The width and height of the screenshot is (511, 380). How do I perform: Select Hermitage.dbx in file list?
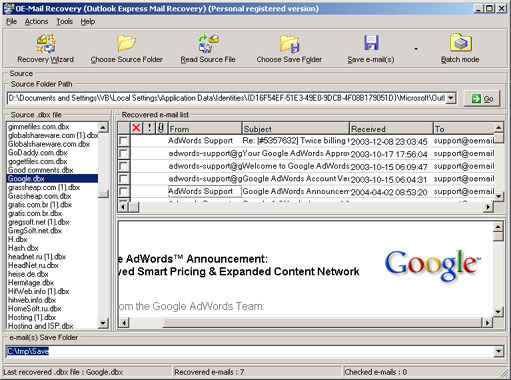click(31, 283)
